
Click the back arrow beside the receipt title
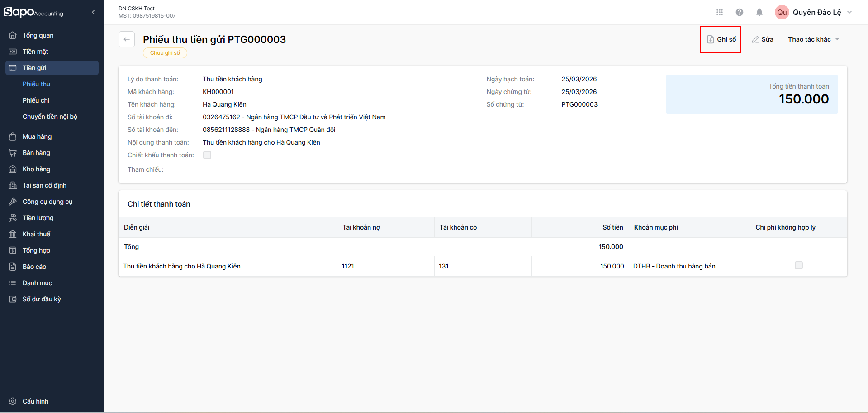(127, 39)
